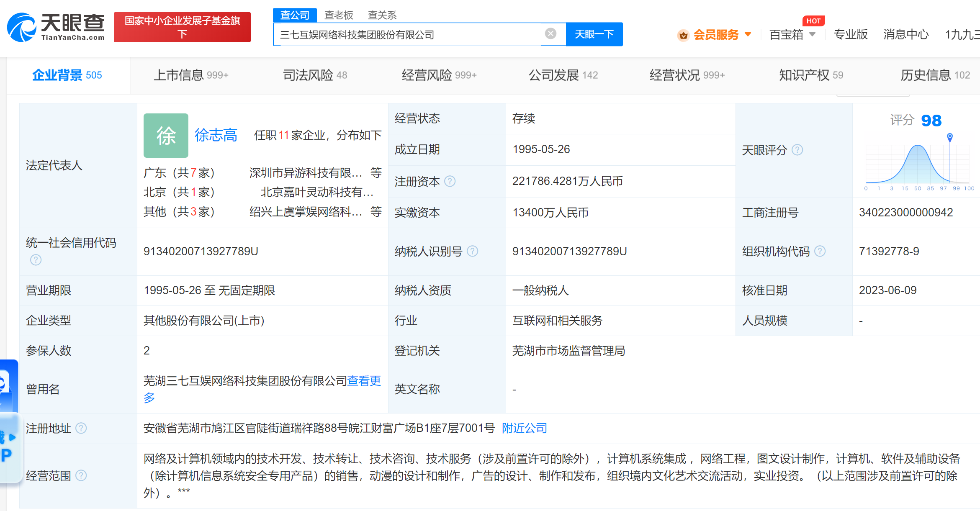Click 企业类型 value 其他股份有限公司(上市)
Image resolution: width=980 pixels, height=511 pixels.
click(204, 321)
